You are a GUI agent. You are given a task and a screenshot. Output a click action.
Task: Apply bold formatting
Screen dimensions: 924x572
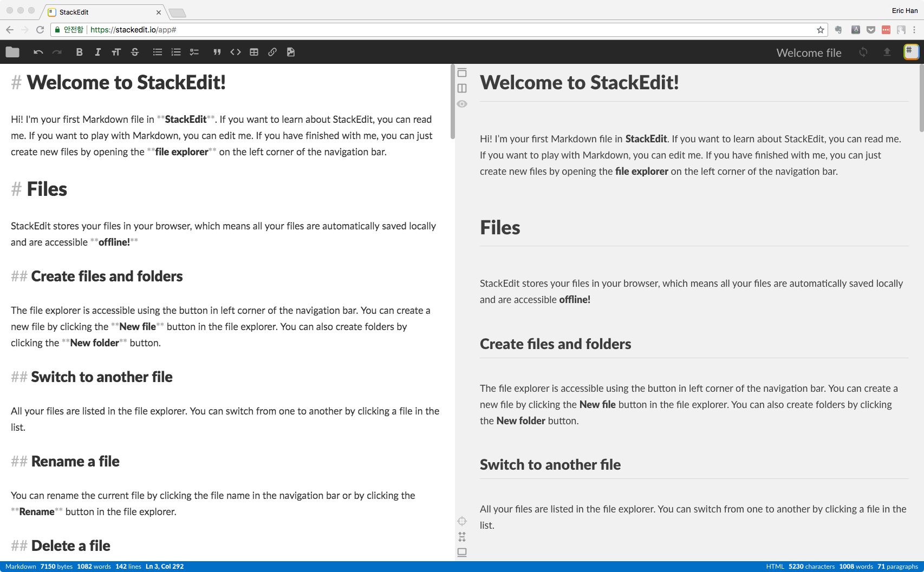coord(79,52)
